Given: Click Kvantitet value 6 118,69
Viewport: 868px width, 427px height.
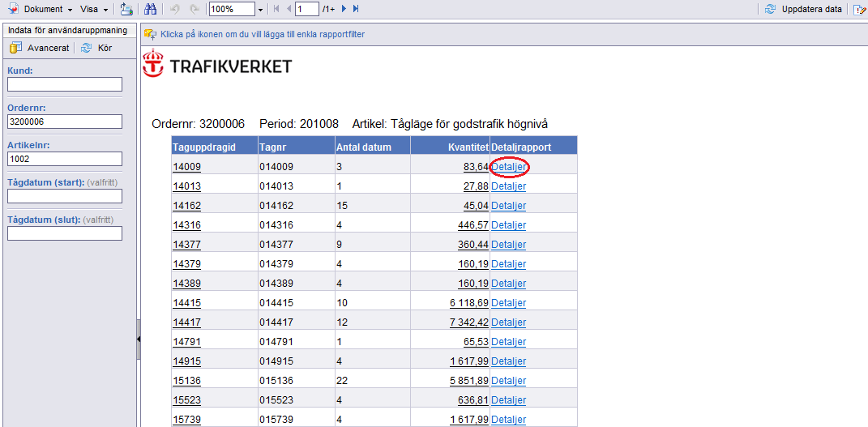Looking at the screenshot, I should click(x=469, y=302).
